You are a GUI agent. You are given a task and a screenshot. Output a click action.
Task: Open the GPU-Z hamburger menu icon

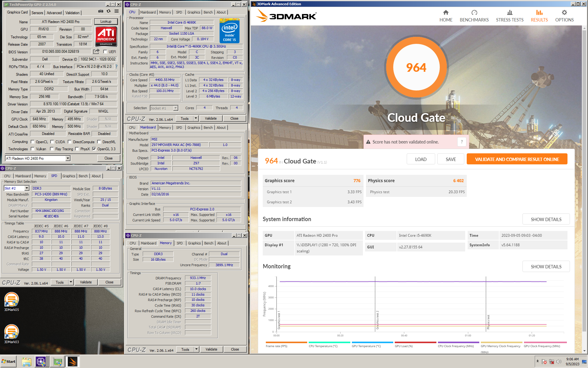tap(116, 11)
